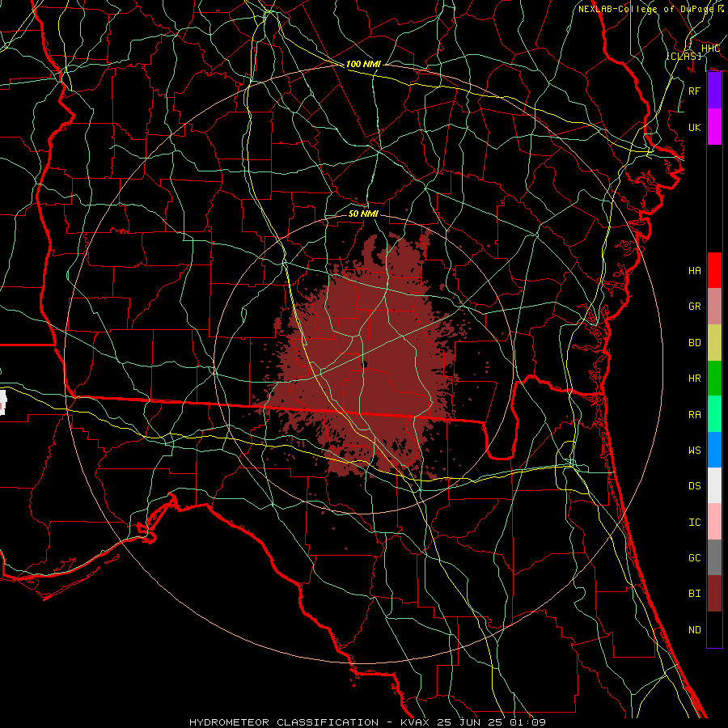Image resolution: width=728 pixels, height=728 pixels.
Task: Click the 100 NMI range ring label
Action: 363,64
